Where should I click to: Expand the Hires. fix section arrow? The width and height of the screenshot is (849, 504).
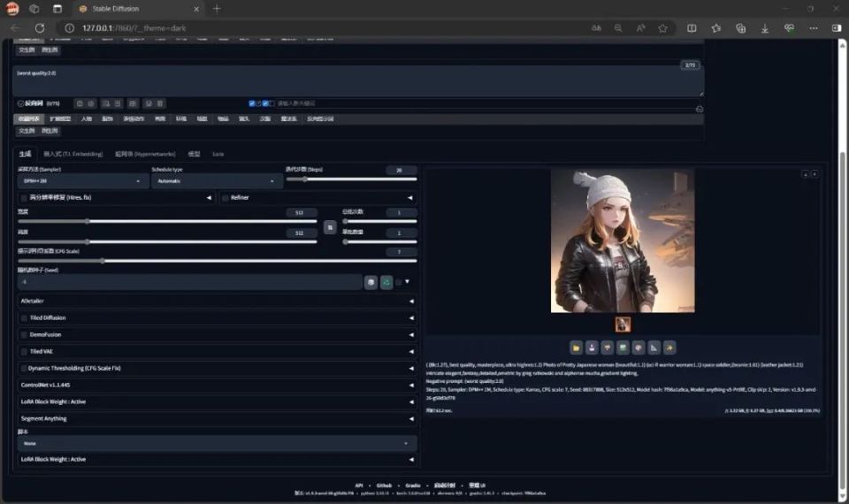(209, 197)
